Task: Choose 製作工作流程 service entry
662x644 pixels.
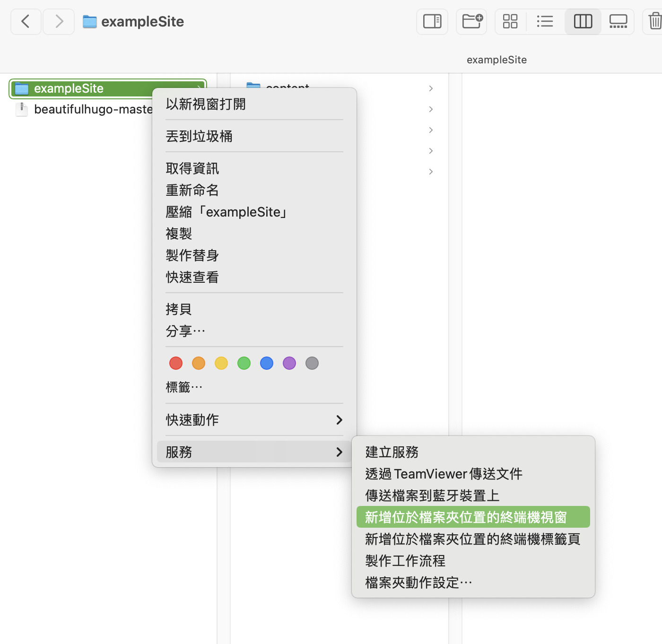Action: point(473,561)
